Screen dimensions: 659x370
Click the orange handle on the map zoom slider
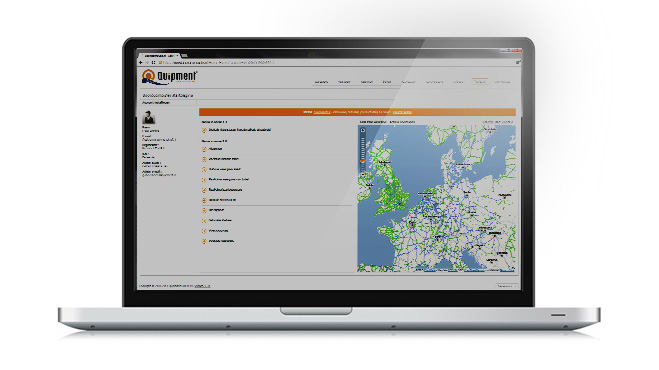(x=363, y=161)
